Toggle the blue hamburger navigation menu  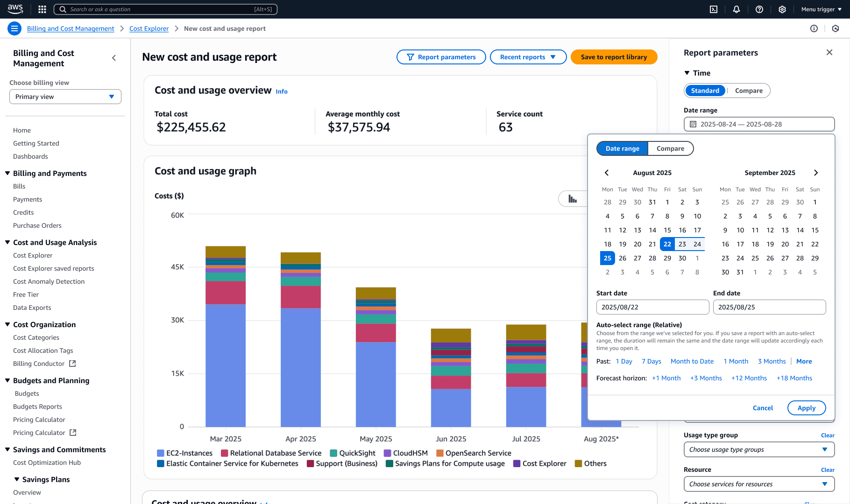[14, 28]
